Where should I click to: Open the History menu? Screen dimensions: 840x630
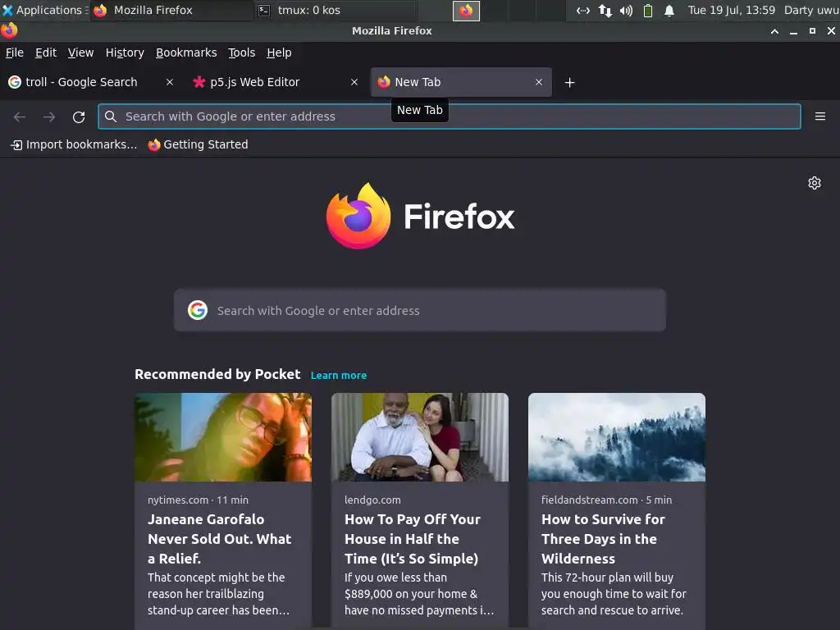(x=125, y=52)
